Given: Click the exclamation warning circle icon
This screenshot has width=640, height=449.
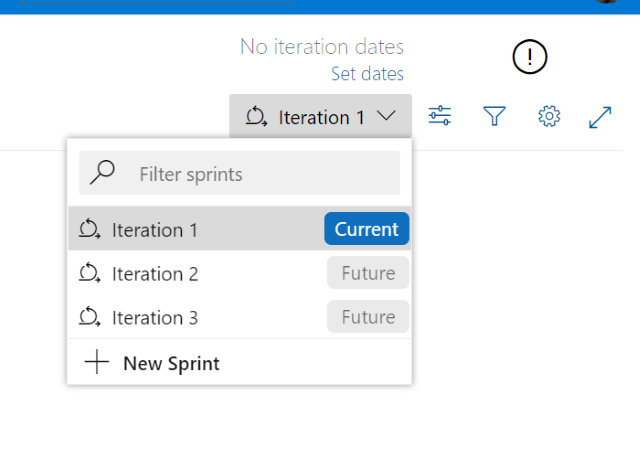Looking at the screenshot, I should (x=530, y=57).
